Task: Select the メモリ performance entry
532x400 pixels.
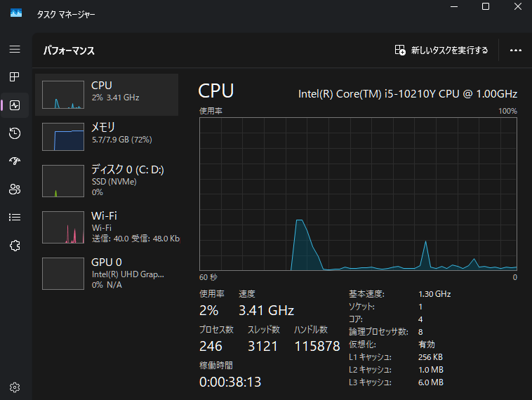Action: 107,137
